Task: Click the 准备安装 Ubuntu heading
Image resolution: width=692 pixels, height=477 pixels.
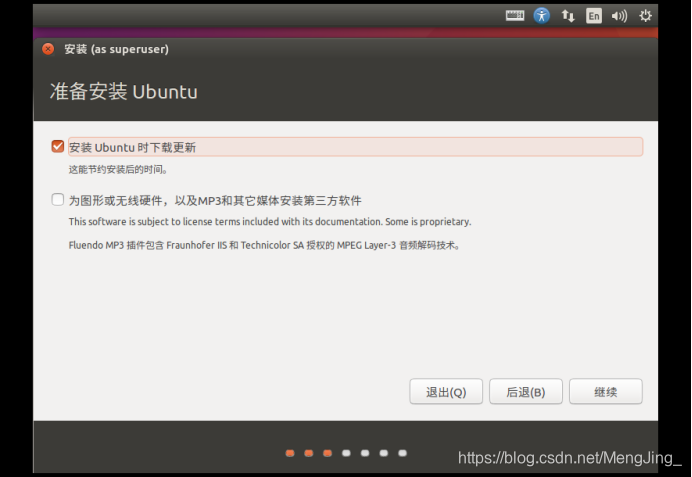Action: [124, 92]
